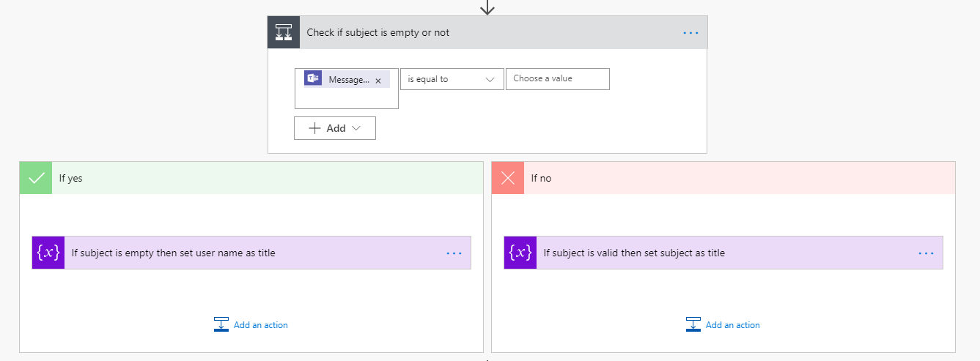980x361 pixels.
Task: Click the Teams icon in the Message token
Action: [x=313, y=79]
